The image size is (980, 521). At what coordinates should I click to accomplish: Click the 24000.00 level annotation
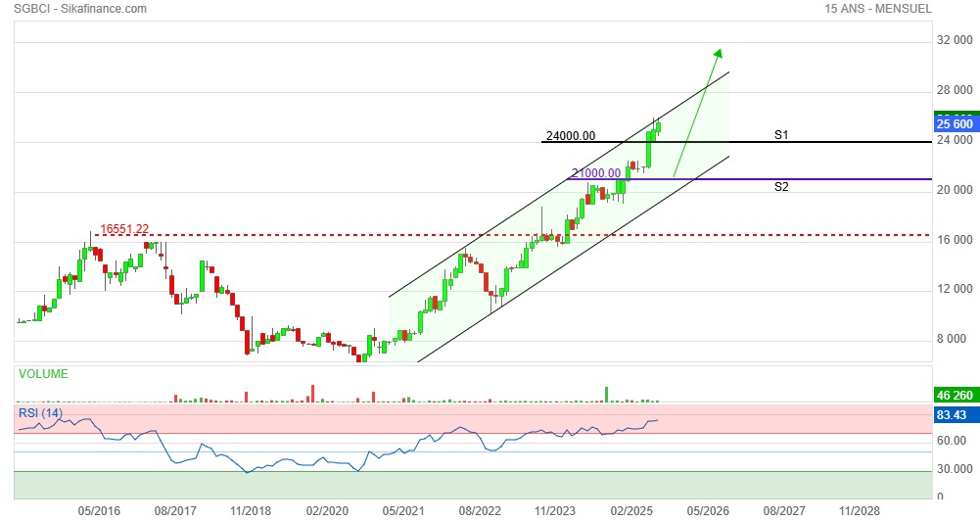coord(569,136)
